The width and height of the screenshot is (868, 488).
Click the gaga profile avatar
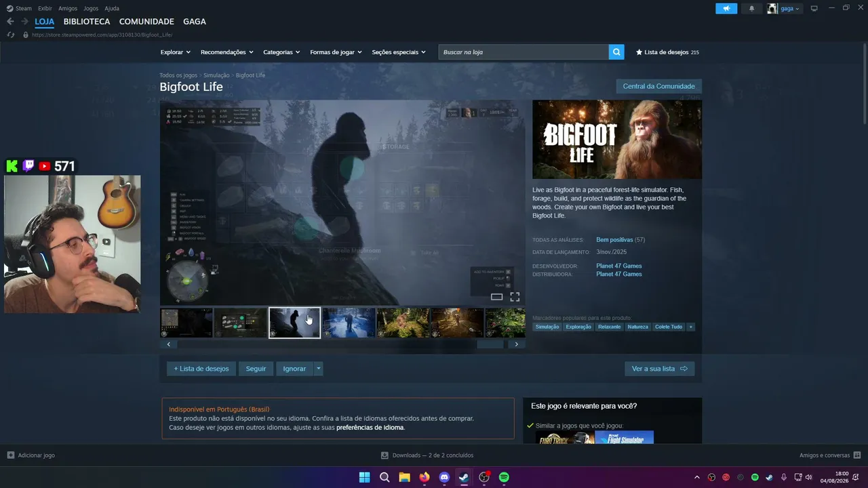click(x=772, y=9)
